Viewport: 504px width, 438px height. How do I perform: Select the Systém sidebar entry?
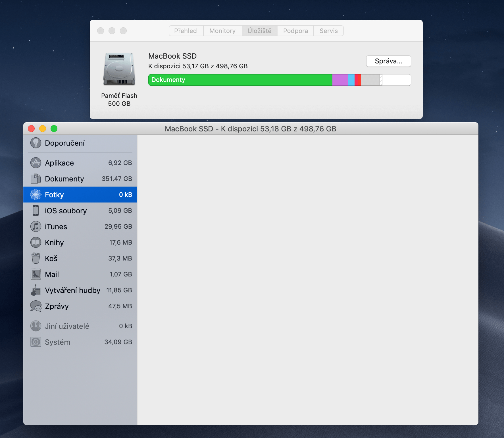coord(80,342)
